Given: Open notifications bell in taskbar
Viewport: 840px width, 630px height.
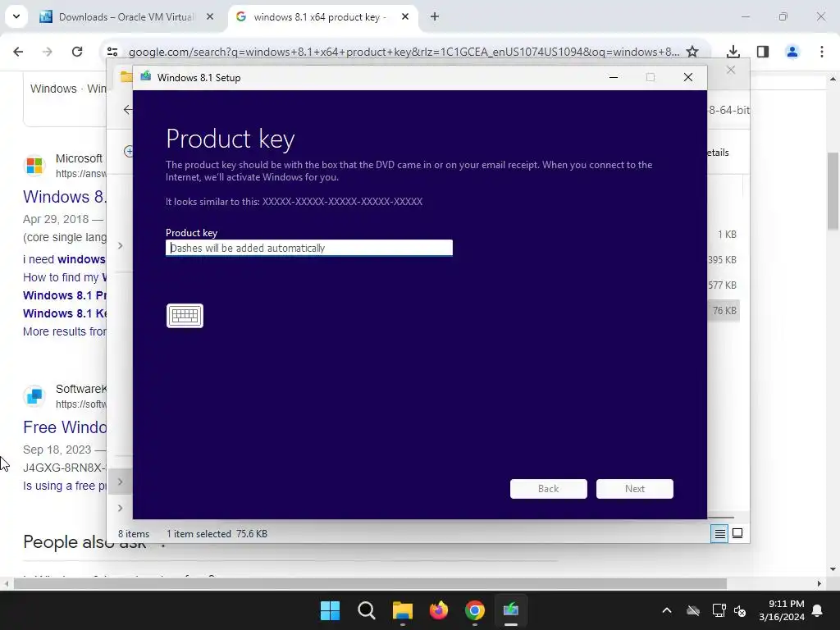Looking at the screenshot, I should tap(818, 610).
